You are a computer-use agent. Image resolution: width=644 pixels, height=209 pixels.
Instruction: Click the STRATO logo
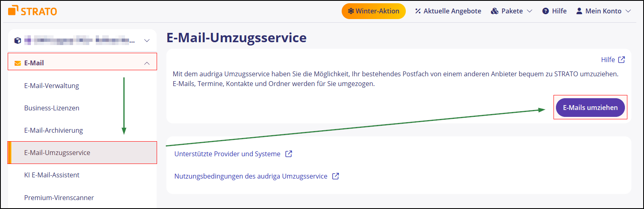click(32, 11)
